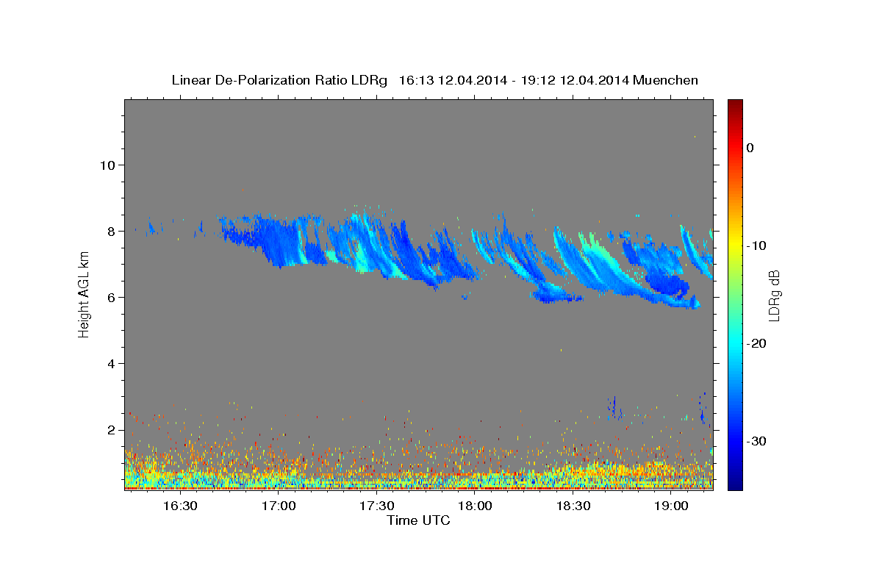Click the 16:30 time tick label

[180, 506]
